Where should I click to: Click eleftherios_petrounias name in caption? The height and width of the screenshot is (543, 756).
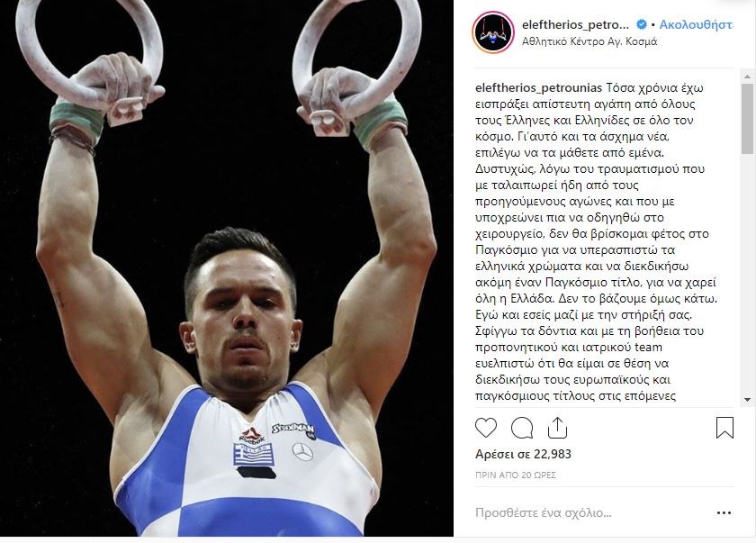pyautogui.click(x=538, y=87)
